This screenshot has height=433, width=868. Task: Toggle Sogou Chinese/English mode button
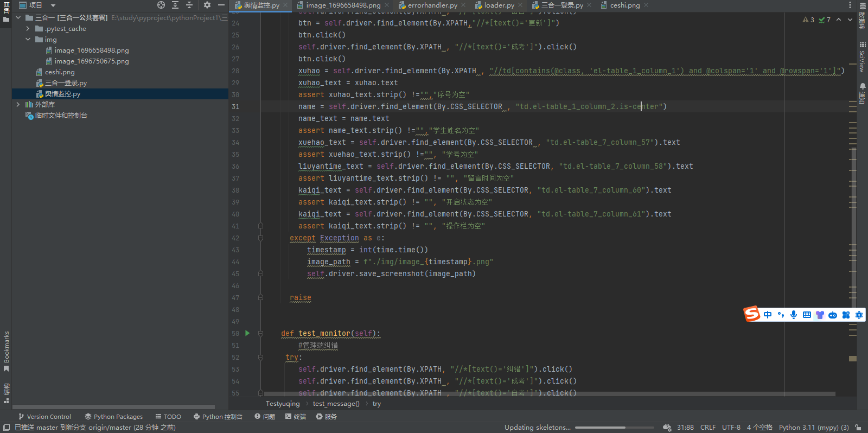pyautogui.click(x=768, y=315)
